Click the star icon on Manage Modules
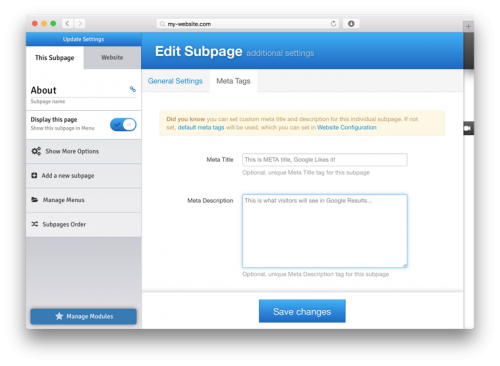The image size is (500, 366). (59, 316)
